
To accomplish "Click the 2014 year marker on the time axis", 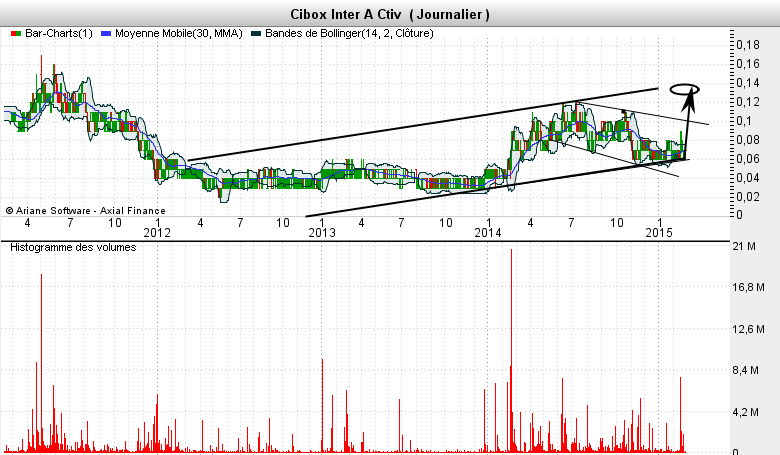I will click(488, 233).
